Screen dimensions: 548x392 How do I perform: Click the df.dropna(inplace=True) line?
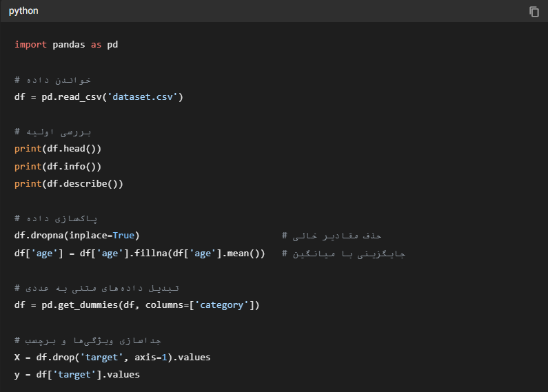(x=77, y=236)
